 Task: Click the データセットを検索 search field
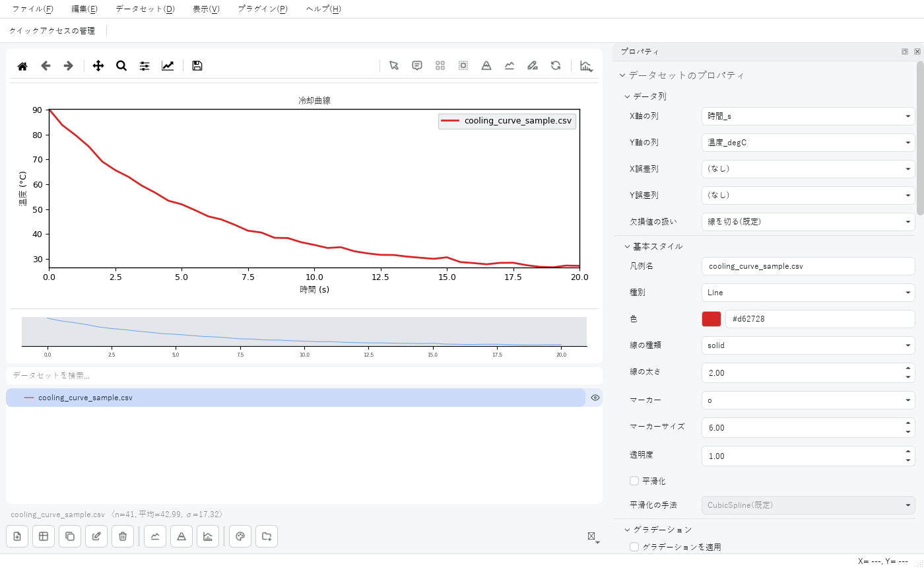tap(304, 375)
